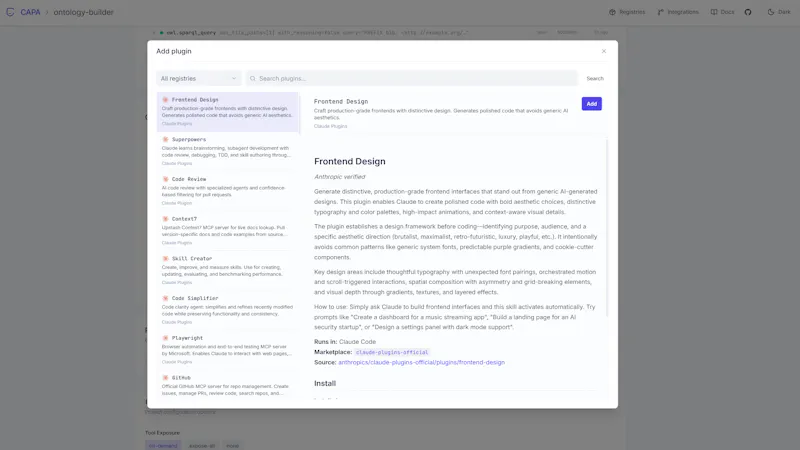Click the Frontend Design list icon
Image resolution: width=800 pixels, height=450 pixels.
[165, 99]
